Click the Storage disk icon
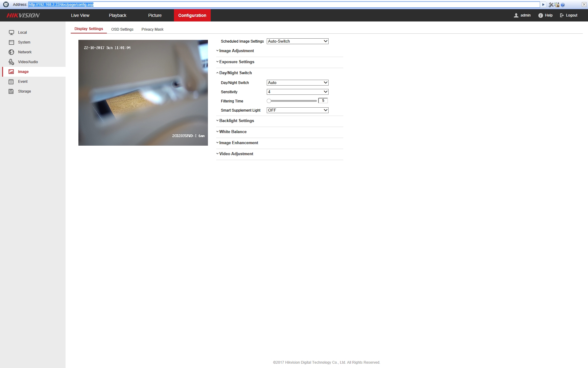 tap(11, 91)
